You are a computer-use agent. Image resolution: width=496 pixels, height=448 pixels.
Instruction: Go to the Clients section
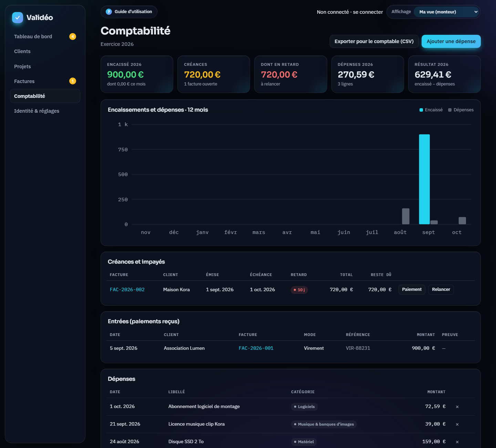click(x=45, y=51)
